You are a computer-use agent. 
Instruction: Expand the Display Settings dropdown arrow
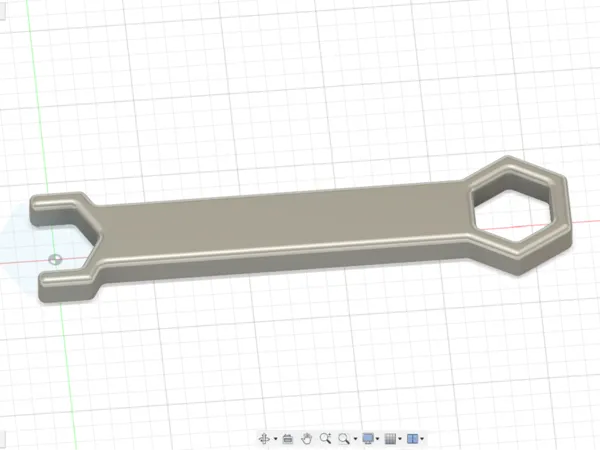(378, 439)
